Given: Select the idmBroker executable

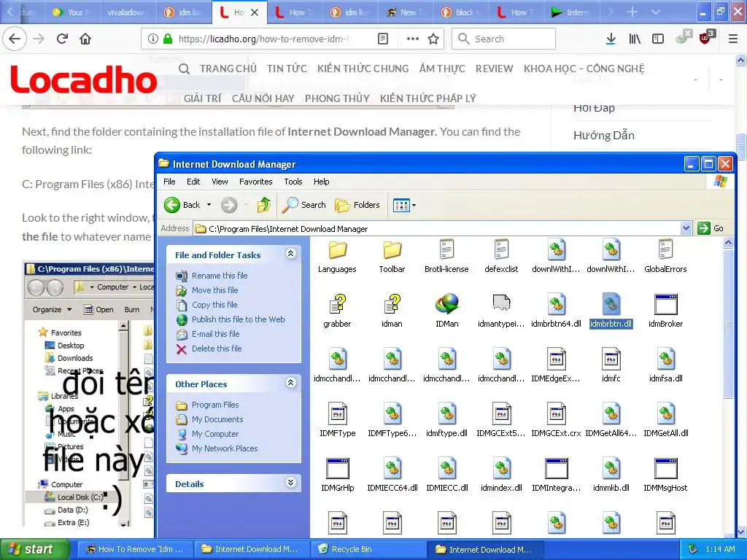Looking at the screenshot, I should pos(665,311).
